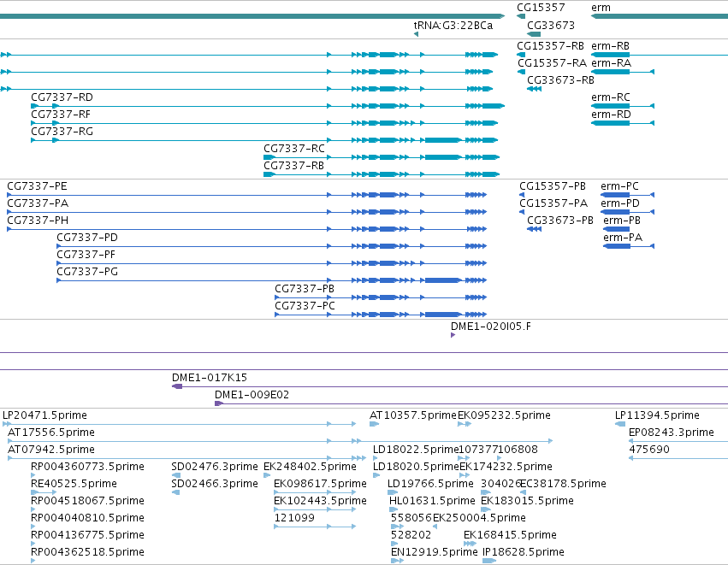Select EST EK183015.5prime
Viewport: 728px width, 565px height.
[x=527, y=502]
